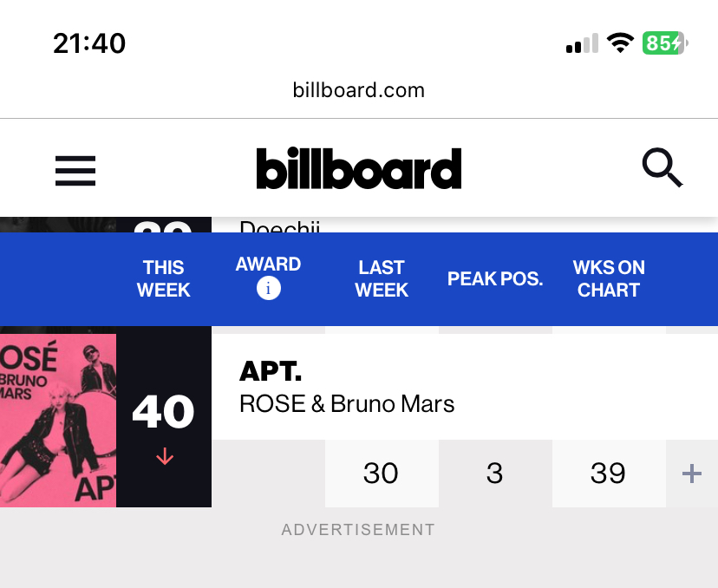
Task: Tap the This Week column header
Action: coord(164,279)
